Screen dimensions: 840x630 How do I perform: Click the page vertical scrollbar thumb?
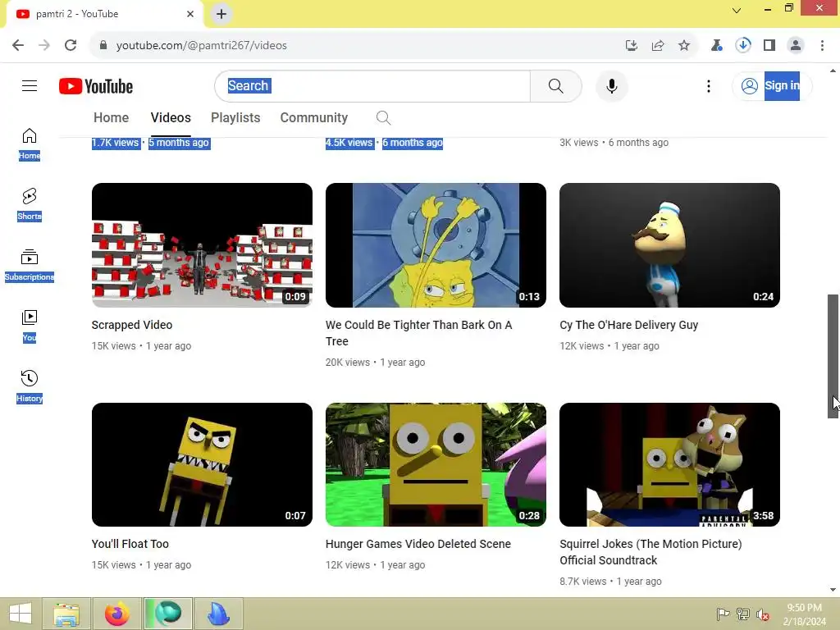point(833,356)
